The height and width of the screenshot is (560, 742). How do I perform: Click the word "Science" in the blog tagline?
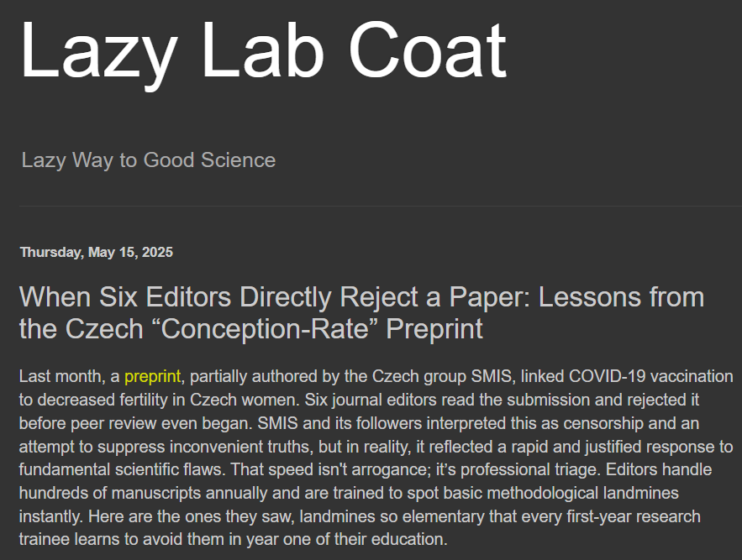click(238, 160)
